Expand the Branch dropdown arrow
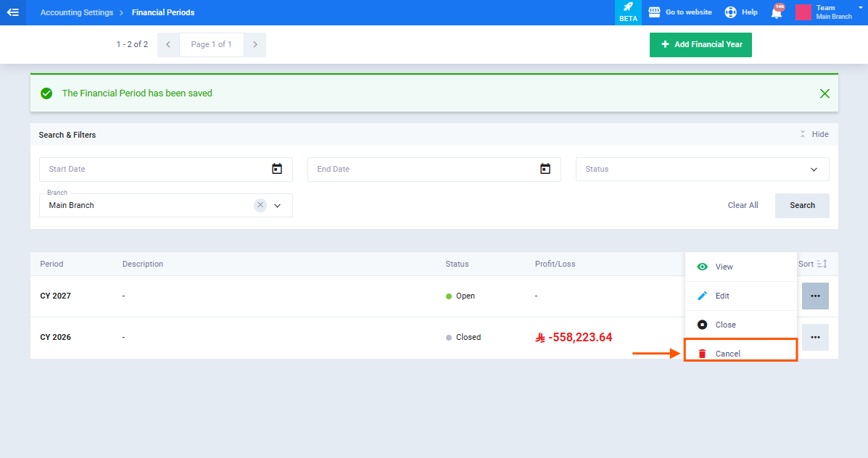This screenshot has width=868, height=458. 277,206
